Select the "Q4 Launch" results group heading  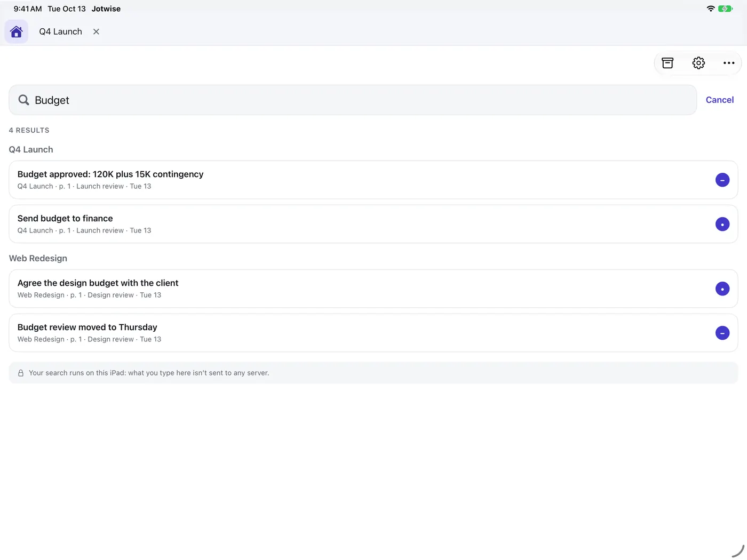point(31,150)
